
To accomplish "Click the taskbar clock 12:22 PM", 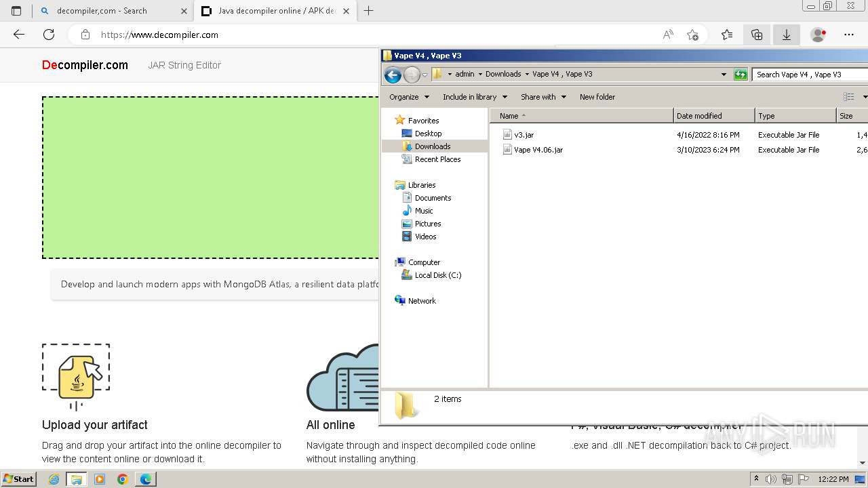I will pyautogui.click(x=833, y=479).
